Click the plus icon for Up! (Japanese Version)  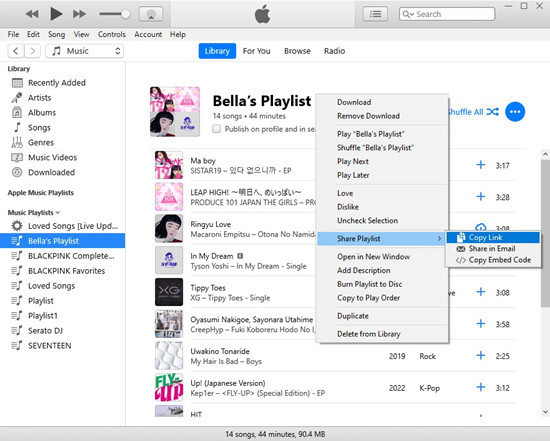coord(481,387)
